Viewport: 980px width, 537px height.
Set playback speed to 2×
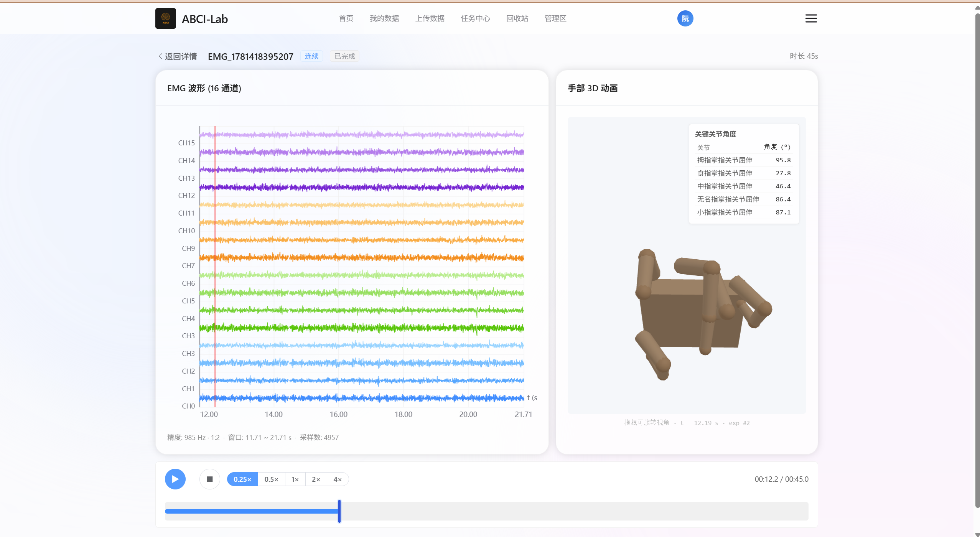coord(316,479)
